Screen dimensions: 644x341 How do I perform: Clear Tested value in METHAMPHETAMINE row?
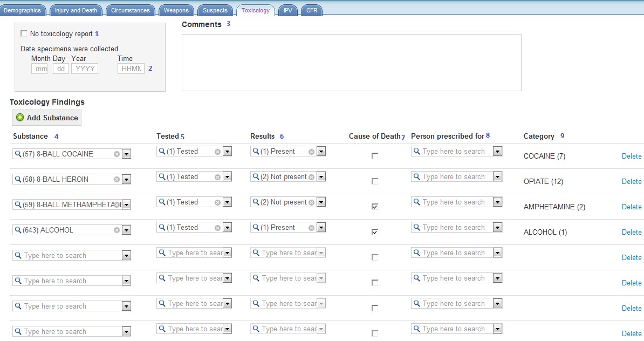pos(217,203)
